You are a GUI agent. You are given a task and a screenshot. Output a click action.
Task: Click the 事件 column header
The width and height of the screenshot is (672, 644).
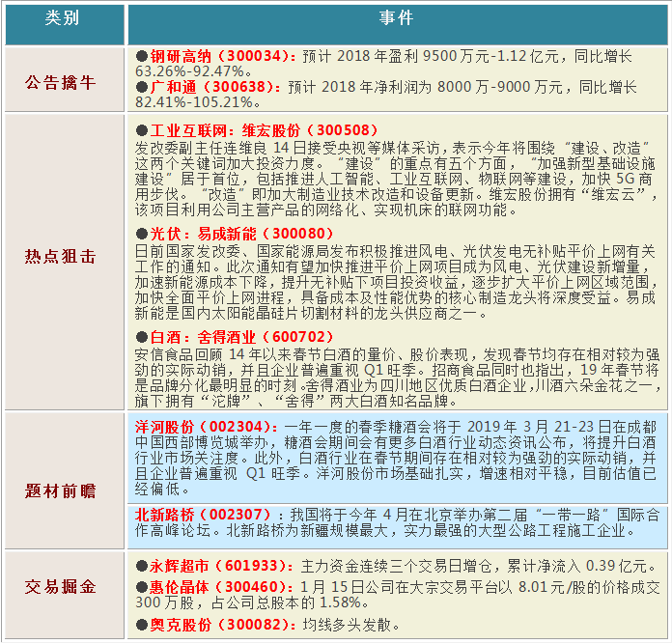click(397, 24)
